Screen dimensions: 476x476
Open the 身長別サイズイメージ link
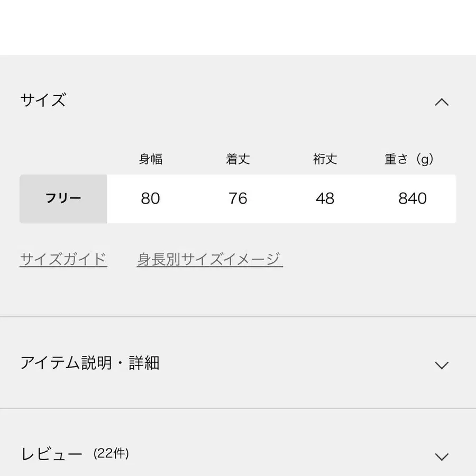(209, 260)
